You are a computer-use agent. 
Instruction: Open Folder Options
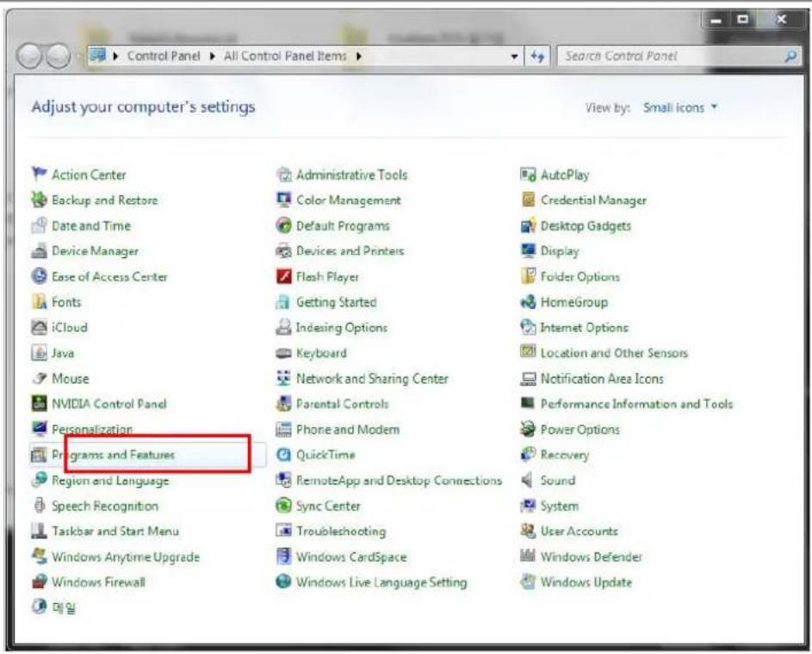580,276
